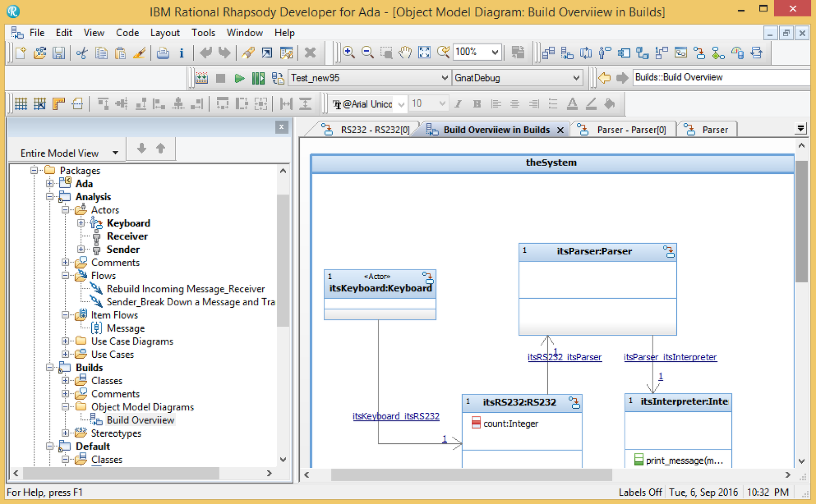Open the GnatDebug dropdown
The width and height of the screenshot is (816, 504).
pyautogui.click(x=576, y=78)
